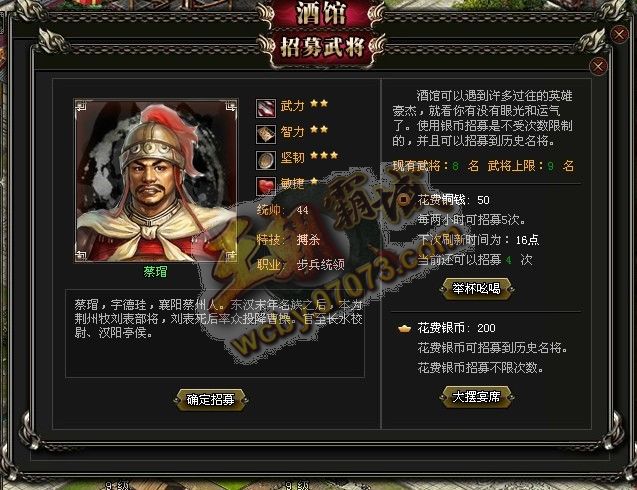The image size is (637, 490).
Task: Close the outer 酒馆 tavern window
Action: click(x=619, y=35)
